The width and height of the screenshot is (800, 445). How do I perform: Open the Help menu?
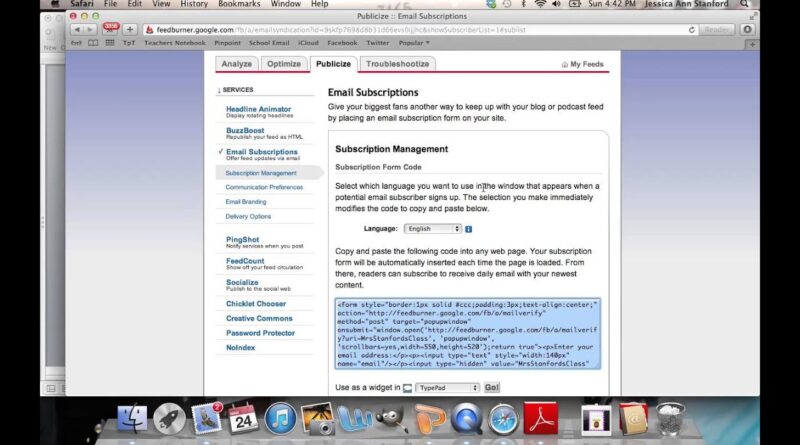pyautogui.click(x=319, y=4)
